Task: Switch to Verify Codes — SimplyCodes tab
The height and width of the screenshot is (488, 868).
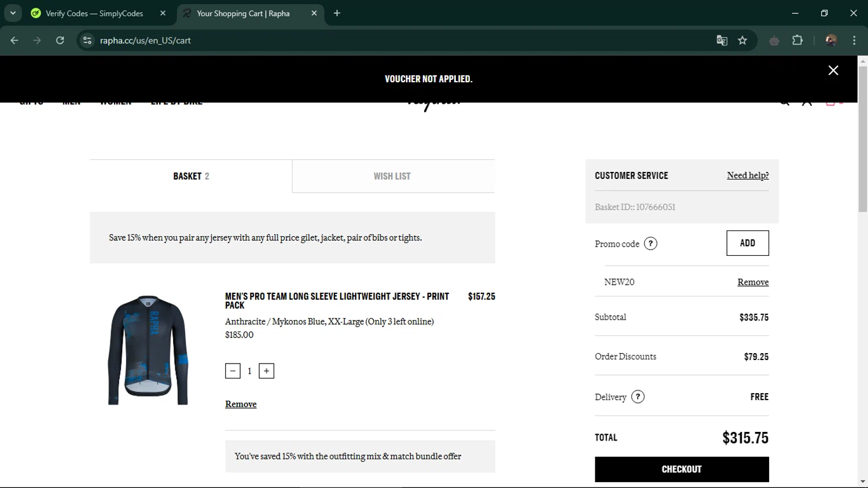Action: (x=94, y=13)
